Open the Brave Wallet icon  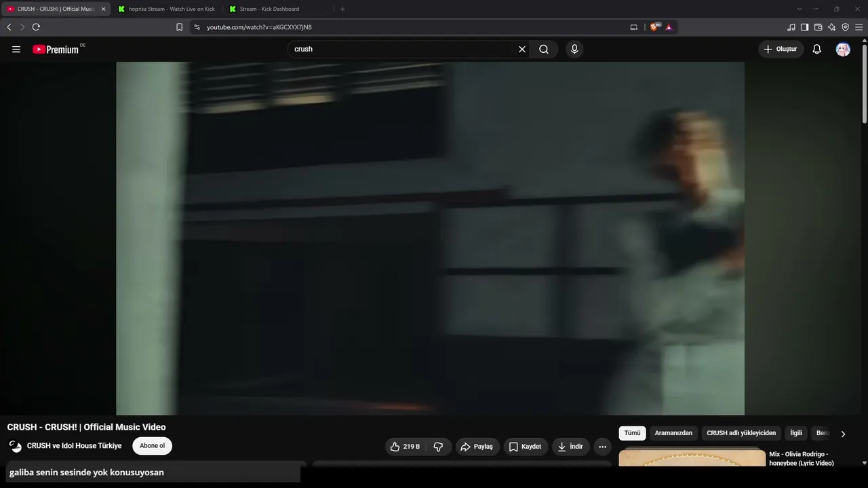point(818,27)
